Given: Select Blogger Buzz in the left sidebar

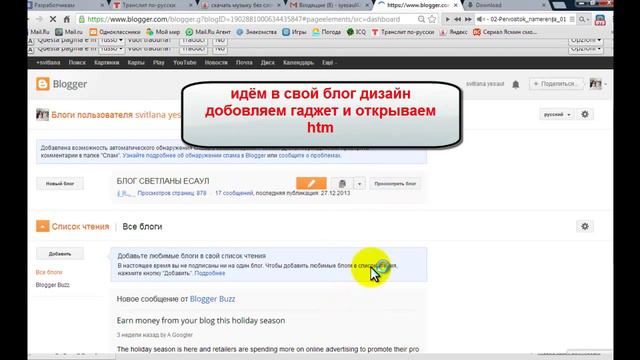Looking at the screenshot, I should tap(53, 285).
